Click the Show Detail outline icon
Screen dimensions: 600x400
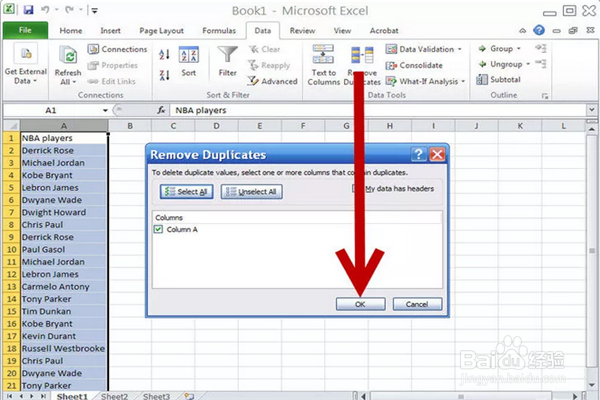pyautogui.click(x=541, y=48)
